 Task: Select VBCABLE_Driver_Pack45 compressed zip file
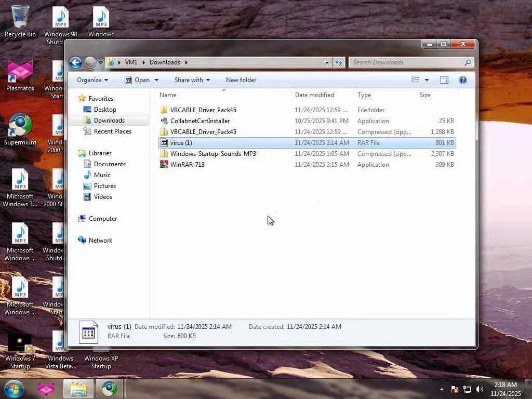point(307,131)
